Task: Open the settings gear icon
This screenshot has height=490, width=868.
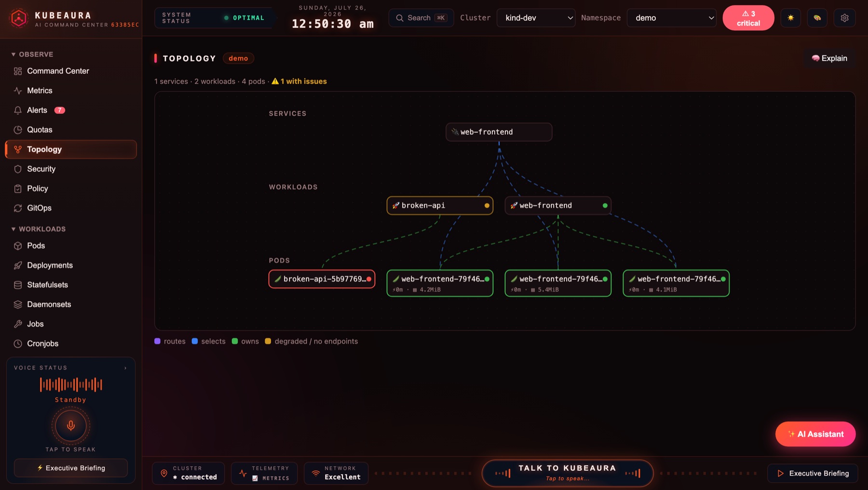Action: click(x=844, y=18)
